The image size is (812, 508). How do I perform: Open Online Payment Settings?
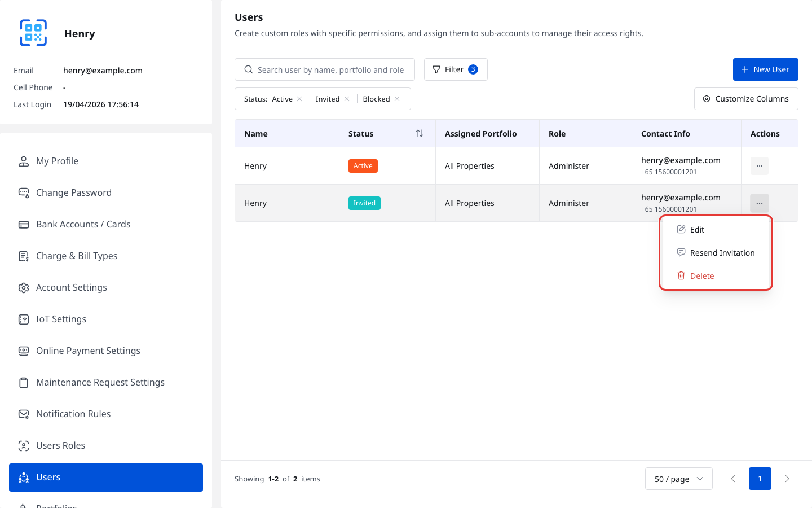coord(106,351)
